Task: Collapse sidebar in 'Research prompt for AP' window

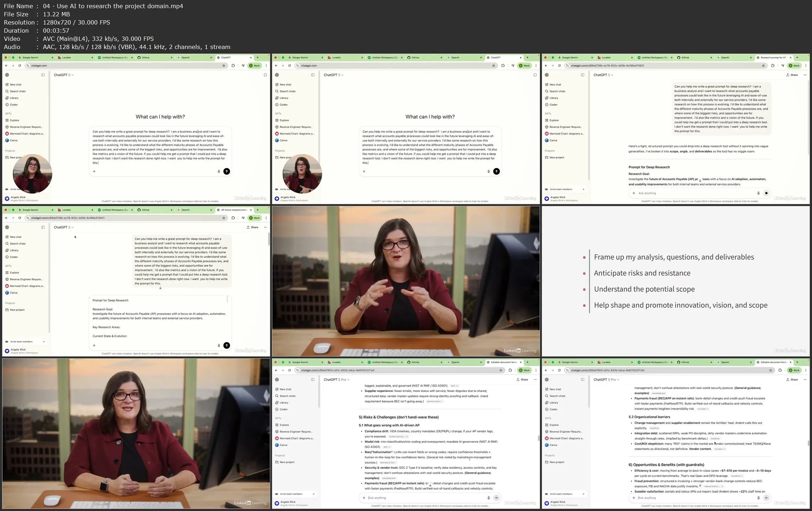Action: coord(583,75)
